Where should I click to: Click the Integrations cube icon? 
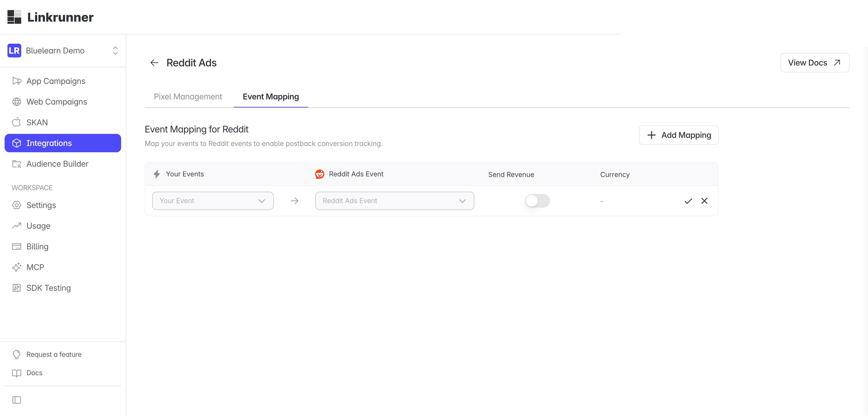[x=17, y=143]
